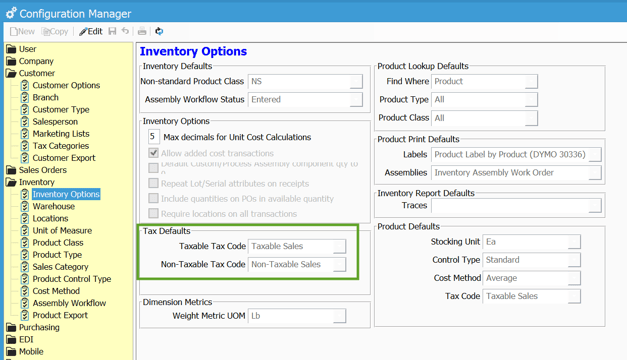627x360 pixels.
Task: Click the Product Export clipboard icon
Action: 25,315
